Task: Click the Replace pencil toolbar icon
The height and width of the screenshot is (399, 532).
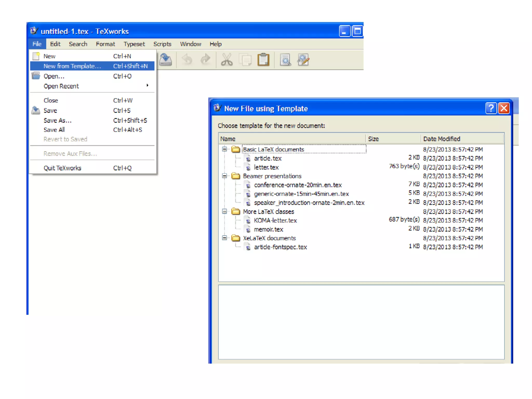Action: point(303,60)
